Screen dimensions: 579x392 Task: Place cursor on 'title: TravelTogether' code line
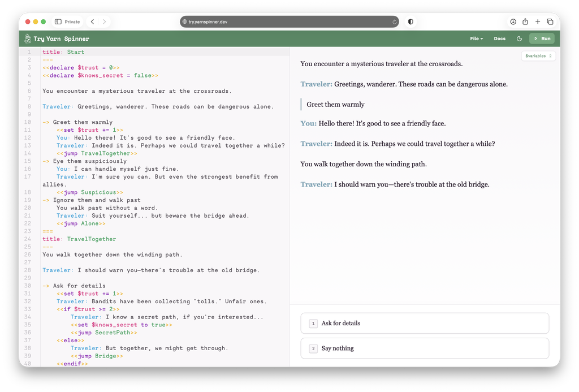pos(79,239)
